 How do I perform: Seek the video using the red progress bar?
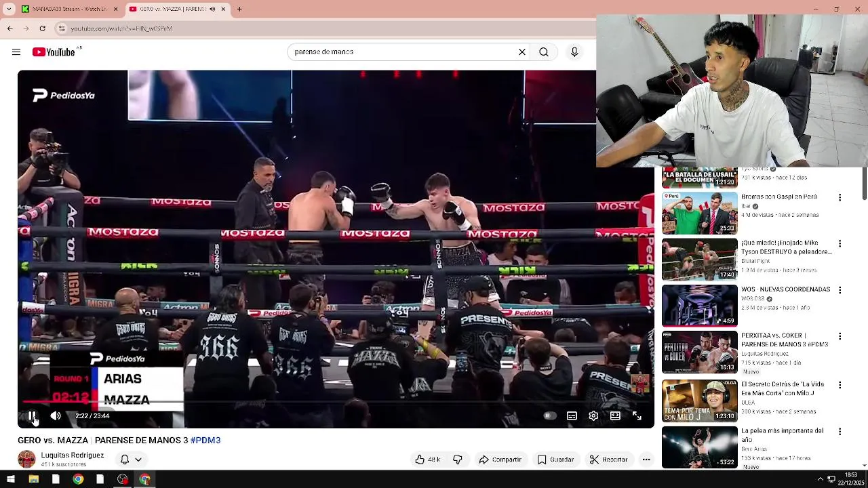336,403
